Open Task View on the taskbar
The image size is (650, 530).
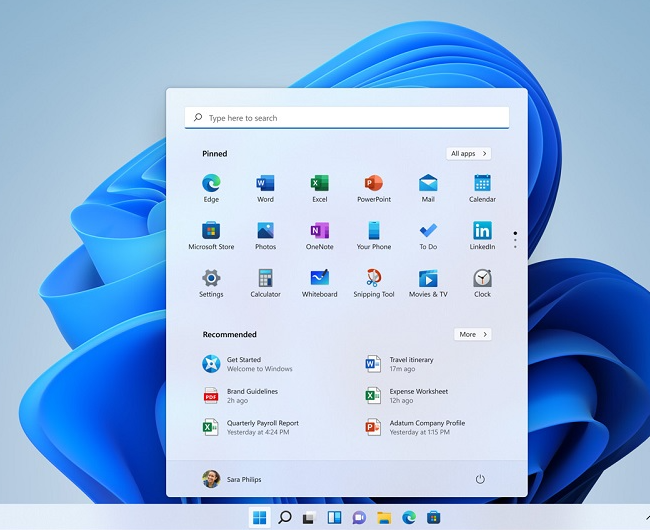309,518
